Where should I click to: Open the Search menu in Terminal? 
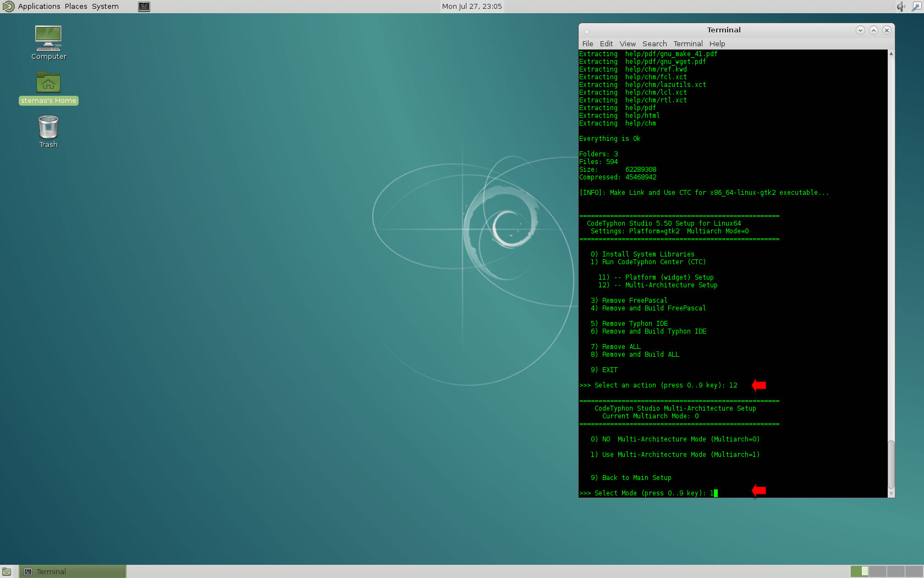[x=654, y=43]
